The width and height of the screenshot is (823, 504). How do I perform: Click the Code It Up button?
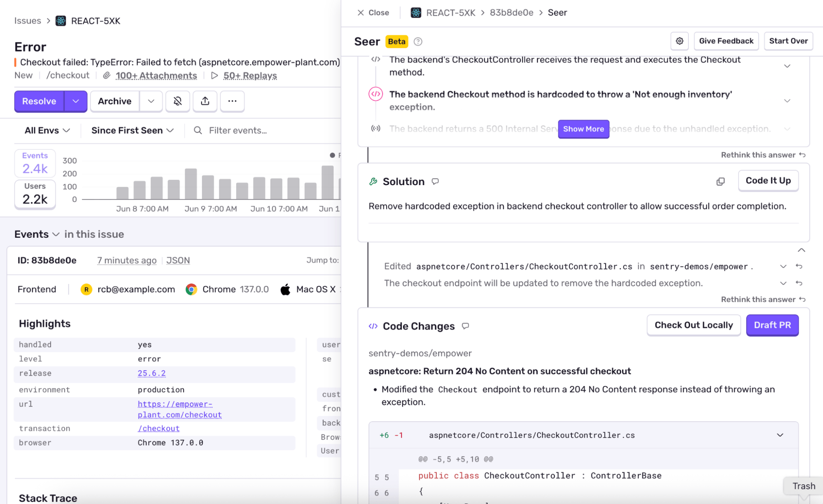point(768,181)
